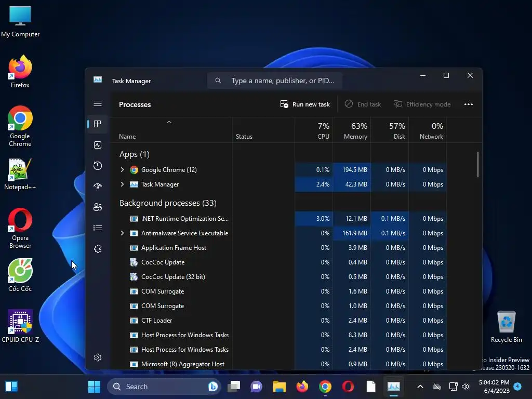532x399 pixels.
Task: Click the taskbar Search box
Action: (164, 387)
